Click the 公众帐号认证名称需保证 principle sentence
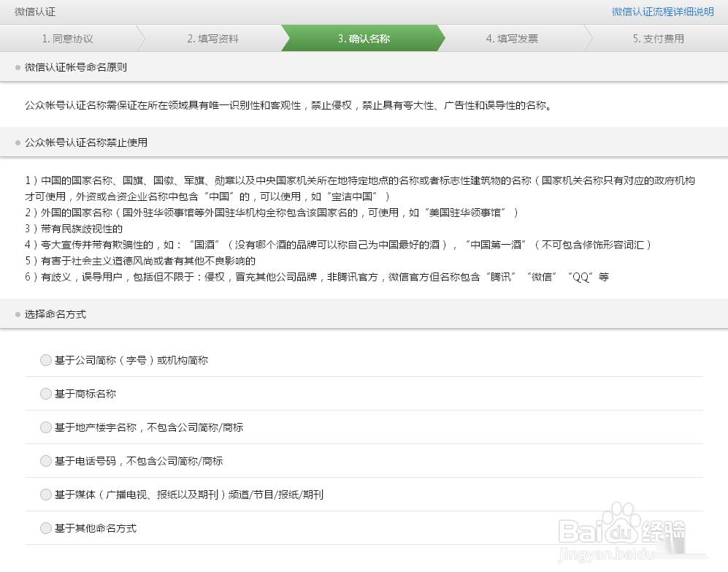The image size is (728, 572). 288,105
